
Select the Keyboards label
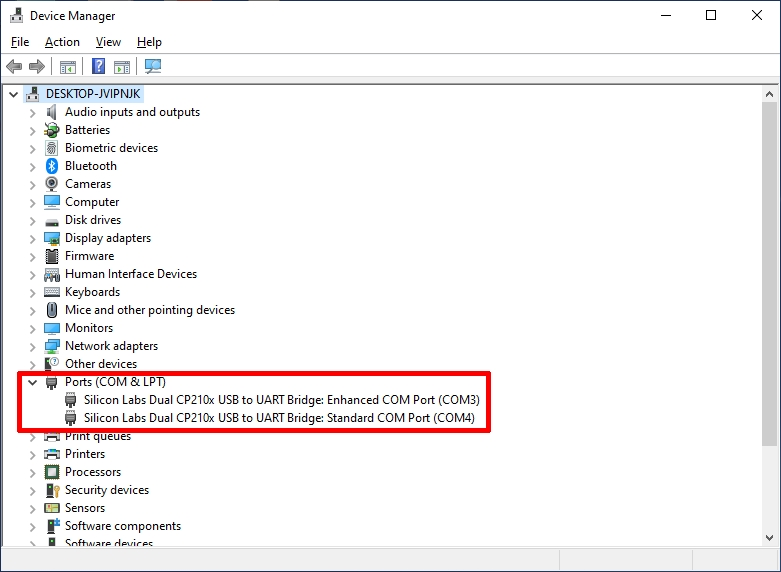click(92, 292)
